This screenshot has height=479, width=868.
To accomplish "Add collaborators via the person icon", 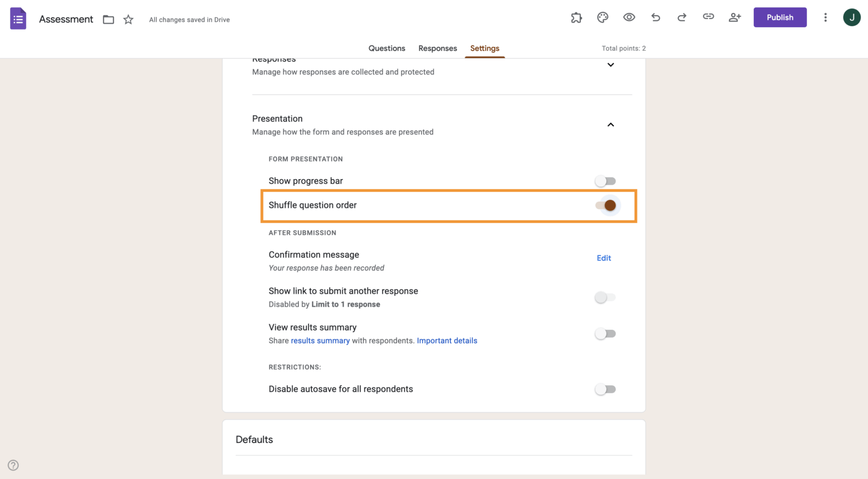I will (735, 17).
